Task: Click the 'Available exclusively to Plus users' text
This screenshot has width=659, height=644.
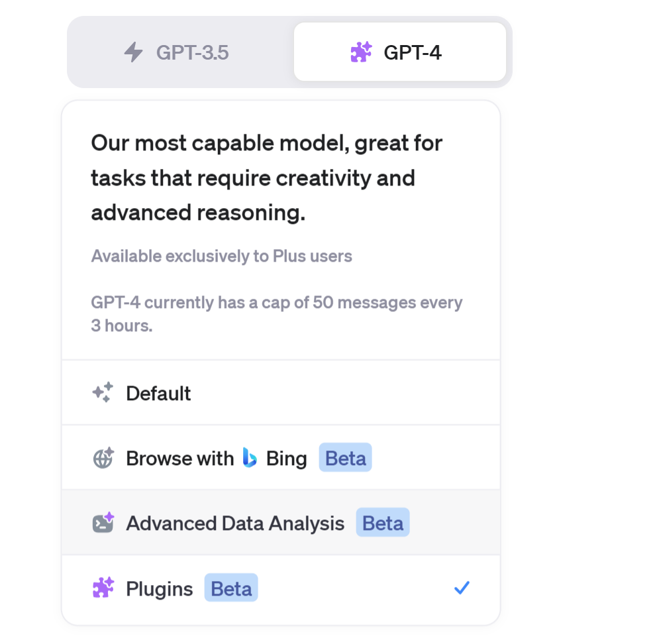Action: pos(221,256)
